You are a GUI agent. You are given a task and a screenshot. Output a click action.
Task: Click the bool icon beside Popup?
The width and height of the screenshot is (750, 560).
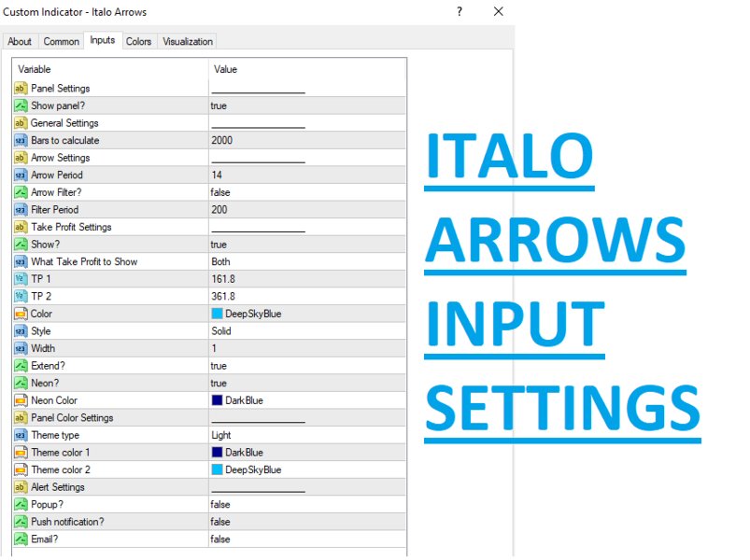pyautogui.click(x=21, y=505)
